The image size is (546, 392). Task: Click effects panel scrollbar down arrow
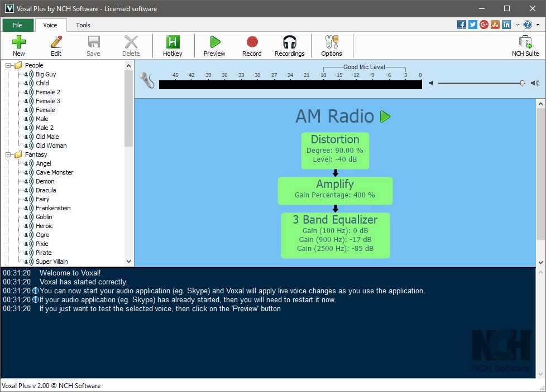[x=540, y=263]
